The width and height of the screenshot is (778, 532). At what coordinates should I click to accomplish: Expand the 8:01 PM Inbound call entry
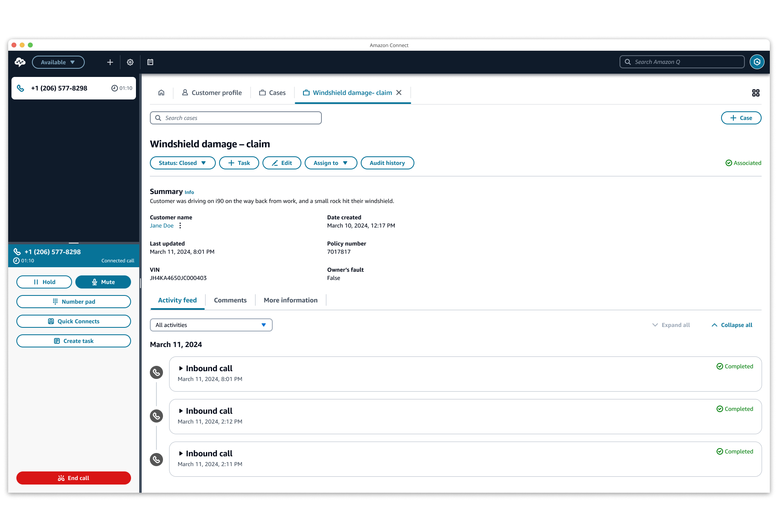[181, 368]
